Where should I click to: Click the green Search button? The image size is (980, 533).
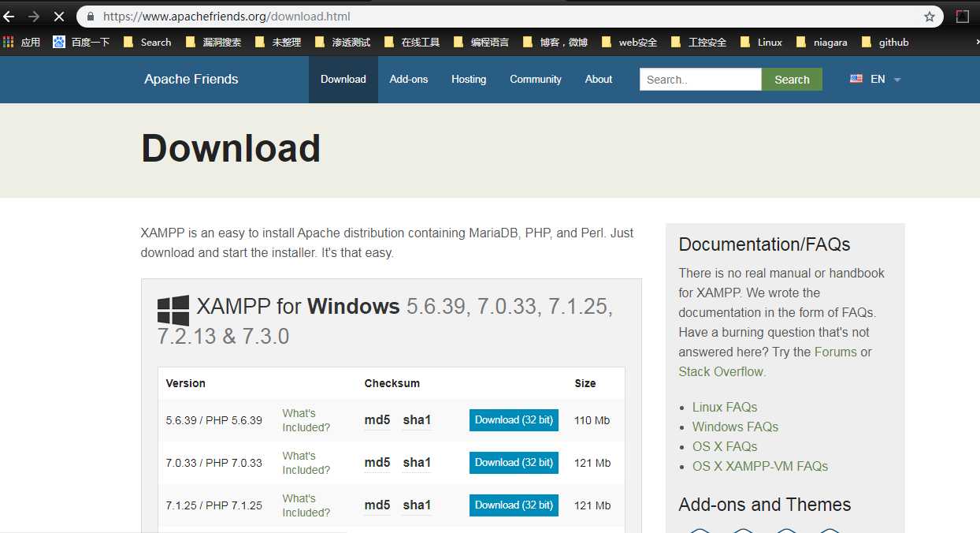[x=792, y=80]
